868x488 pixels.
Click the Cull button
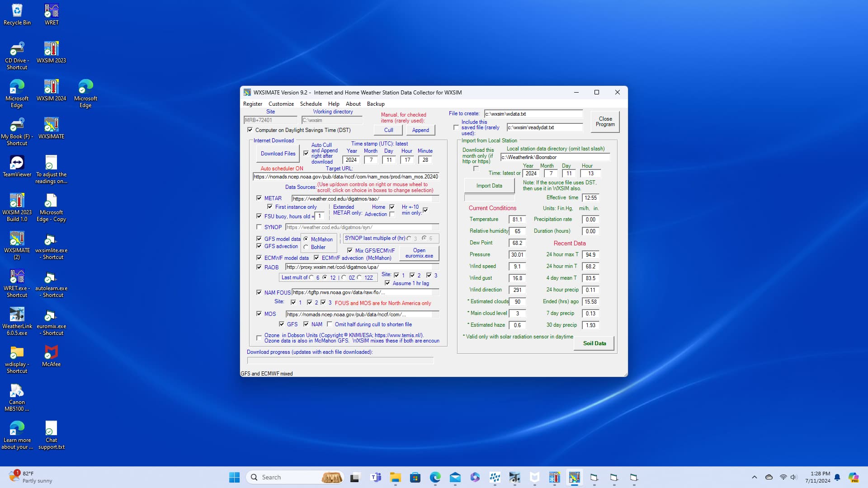[x=389, y=130]
